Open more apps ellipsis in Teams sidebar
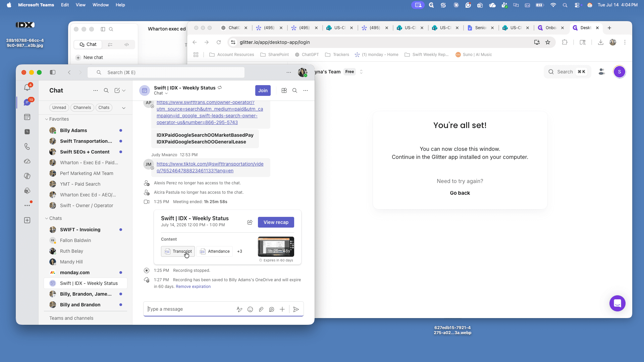This screenshot has height=362, width=644. (x=27, y=205)
